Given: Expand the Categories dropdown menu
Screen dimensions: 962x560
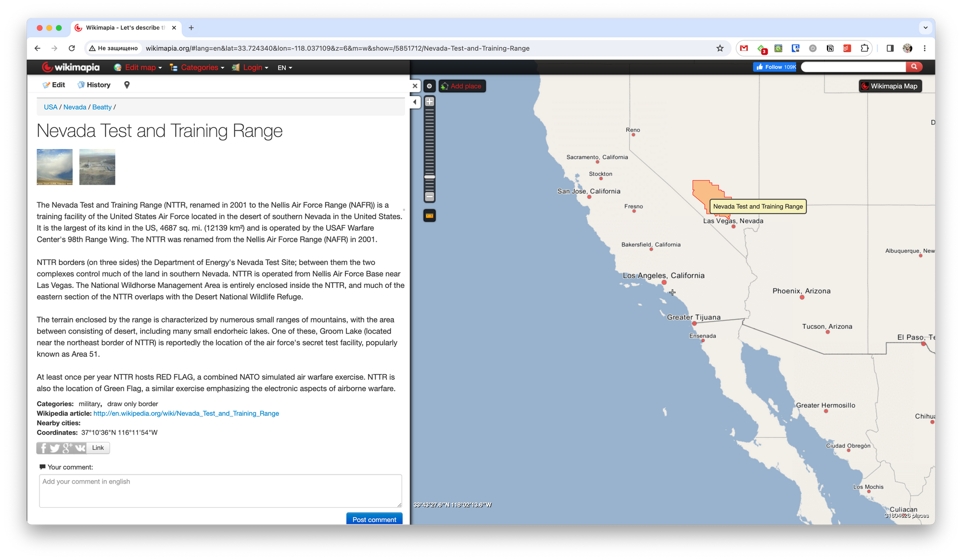Looking at the screenshot, I should (199, 67).
